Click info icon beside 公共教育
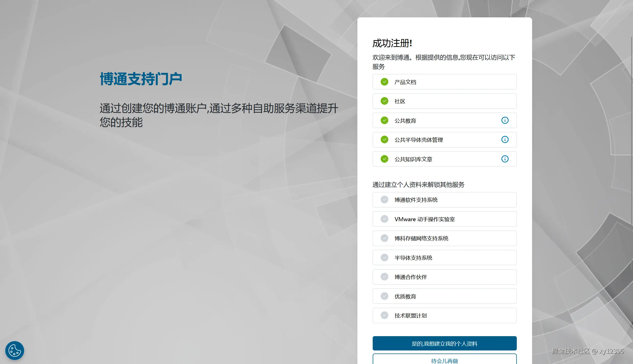This screenshot has width=633, height=364. [x=505, y=120]
